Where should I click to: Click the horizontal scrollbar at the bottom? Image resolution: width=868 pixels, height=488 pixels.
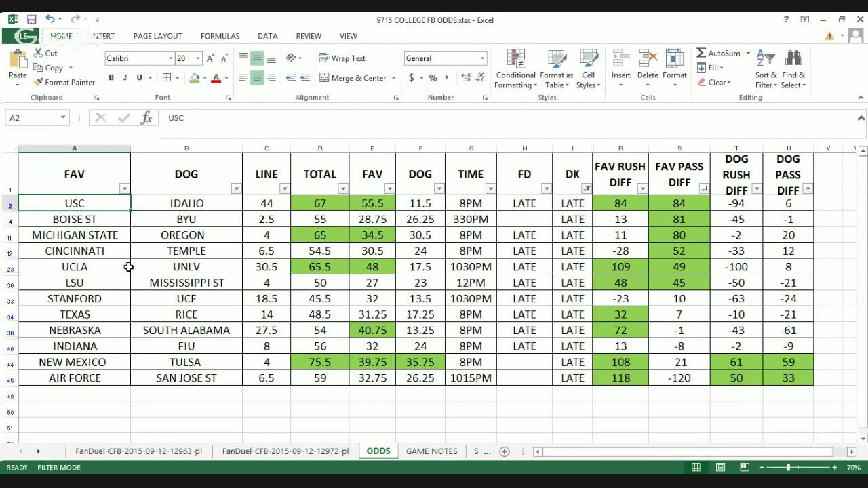coord(688,451)
